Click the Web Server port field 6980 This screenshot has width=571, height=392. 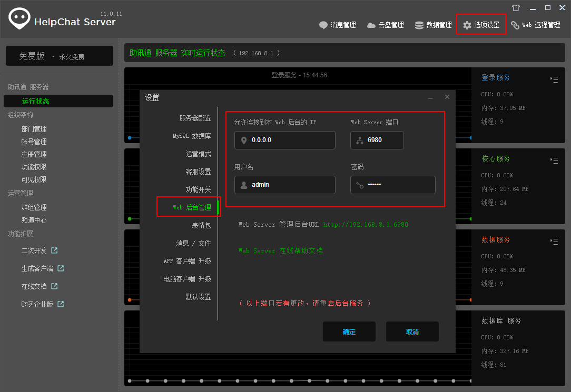click(377, 140)
